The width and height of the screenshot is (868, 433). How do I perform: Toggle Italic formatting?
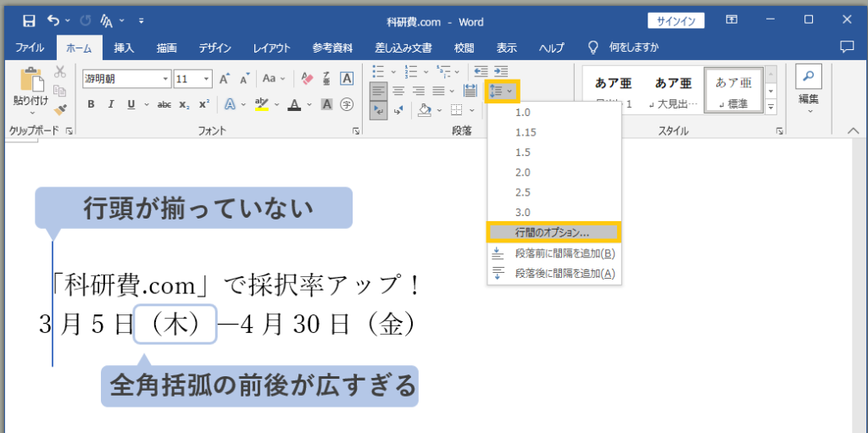pyautogui.click(x=111, y=104)
